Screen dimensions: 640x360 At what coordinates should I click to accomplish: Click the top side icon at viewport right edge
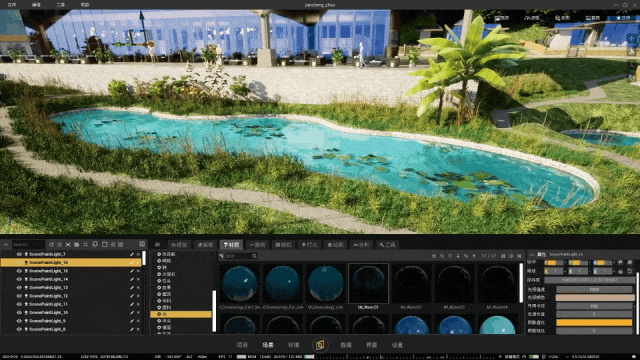click(x=632, y=39)
